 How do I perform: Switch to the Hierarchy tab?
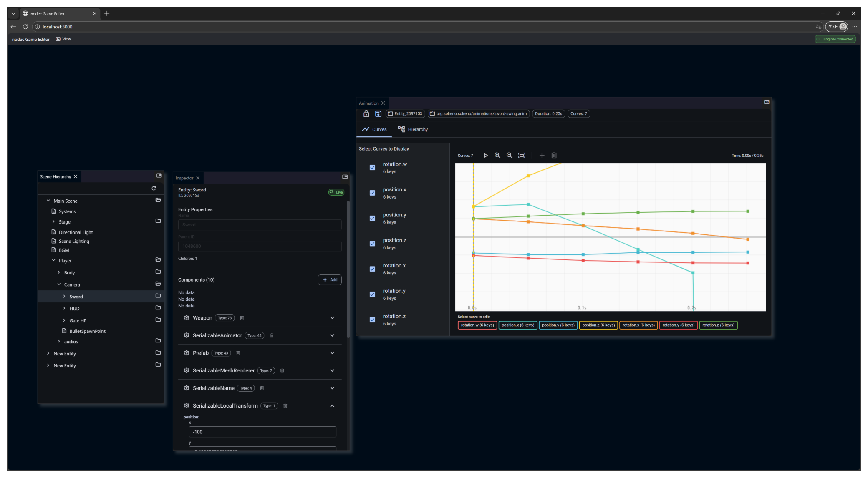coord(413,129)
